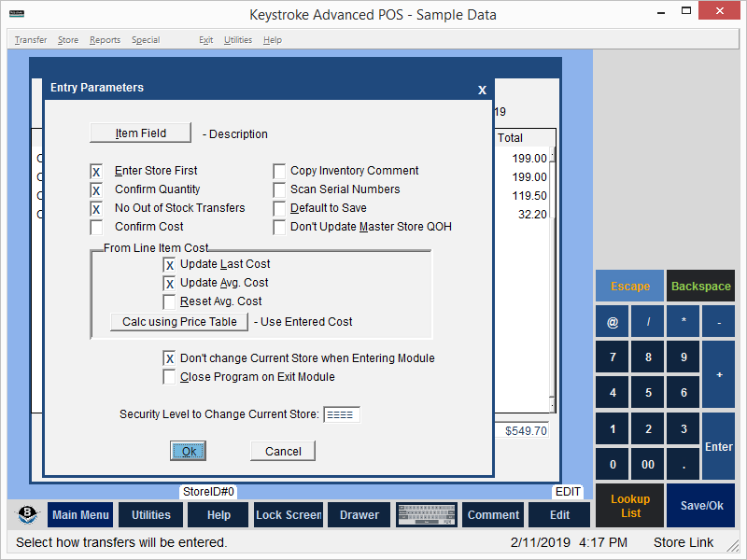Open the Utilities menu in menu bar
Image resolution: width=747 pixels, height=560 pixels.
click(238, 40)
